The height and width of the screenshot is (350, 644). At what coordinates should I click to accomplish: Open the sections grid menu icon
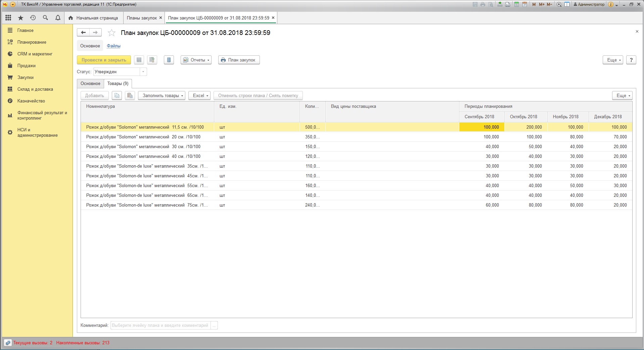(x=8, y=18)
